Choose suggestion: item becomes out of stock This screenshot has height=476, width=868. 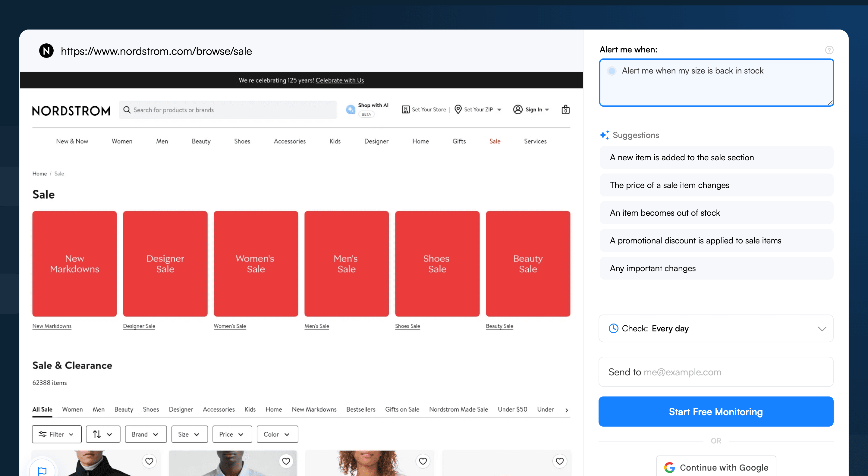point(716,213)
